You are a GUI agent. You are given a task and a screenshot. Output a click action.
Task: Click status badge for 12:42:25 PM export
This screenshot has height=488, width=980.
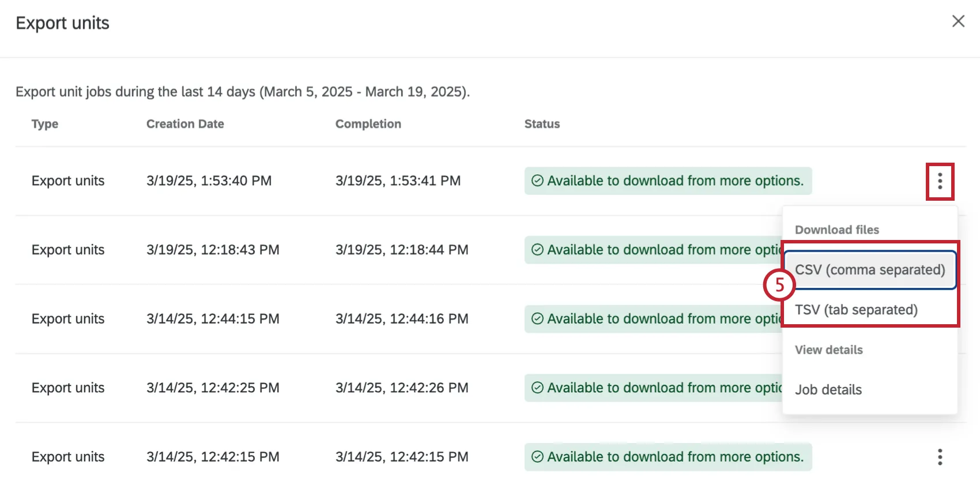653,388
